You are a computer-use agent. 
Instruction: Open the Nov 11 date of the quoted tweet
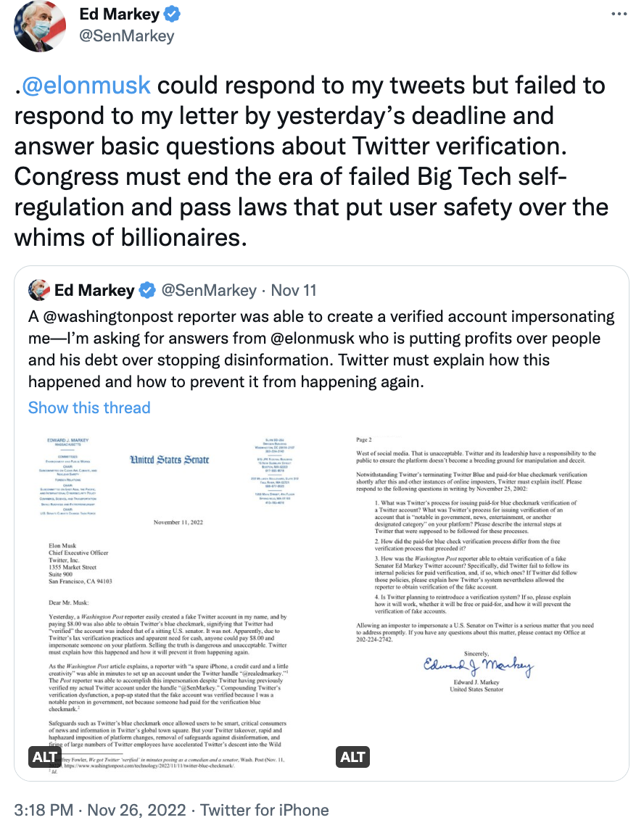point(294,290)
